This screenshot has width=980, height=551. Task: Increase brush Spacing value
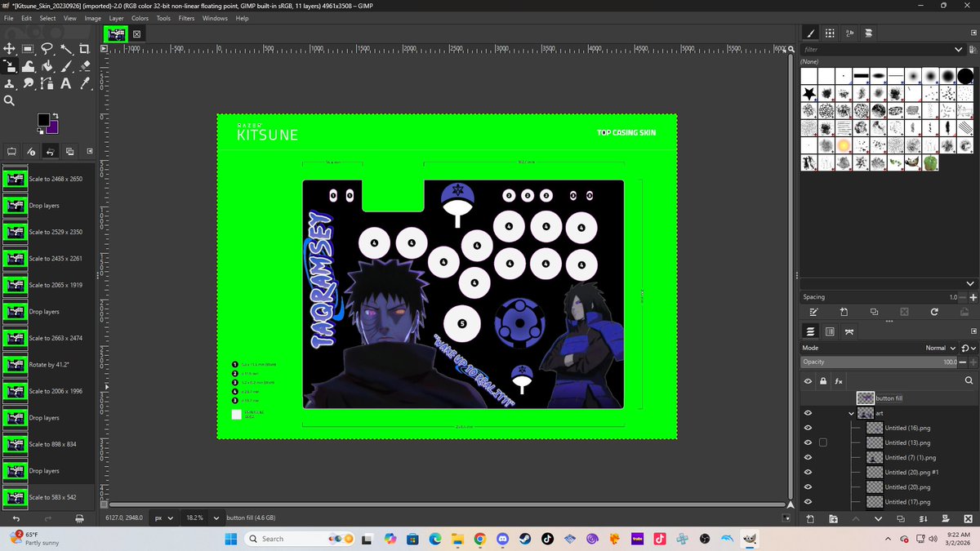tap(973, 297)
